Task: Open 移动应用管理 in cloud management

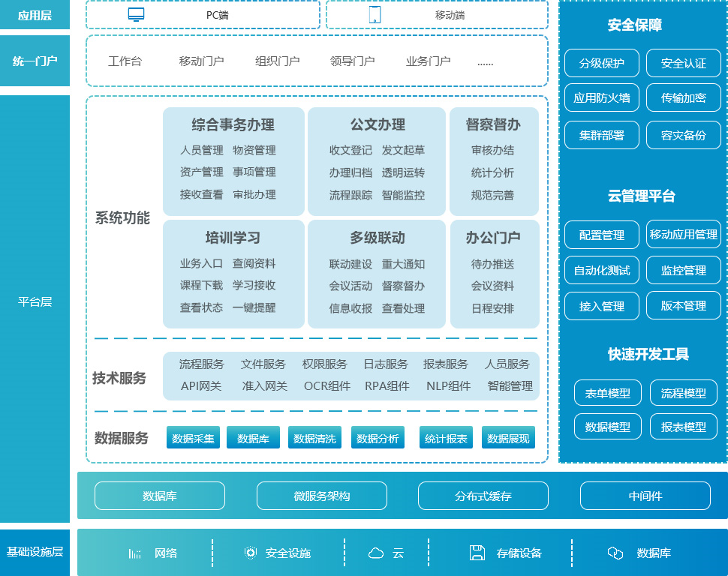Action: pyautogui.click(x=683, y=235)
